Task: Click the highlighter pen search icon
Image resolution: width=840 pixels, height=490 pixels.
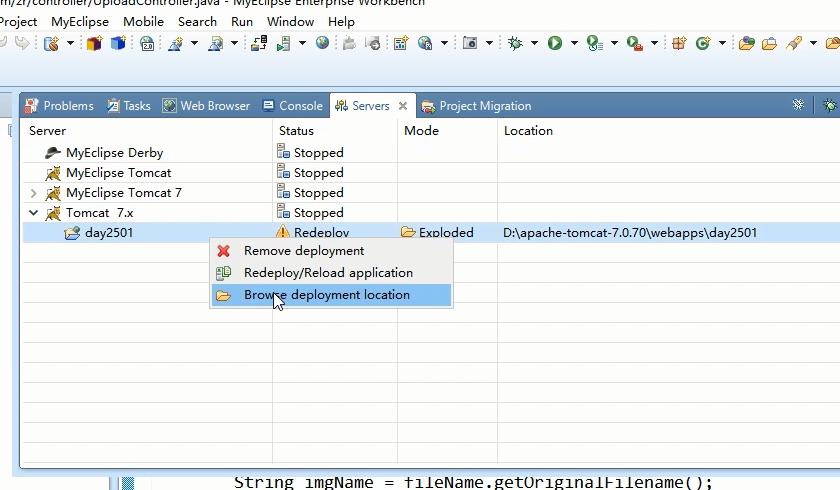Action: [794, 43]
